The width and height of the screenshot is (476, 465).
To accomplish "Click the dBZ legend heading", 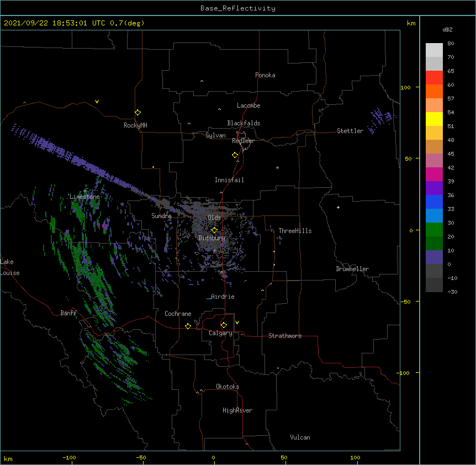I will coord(447,29).
